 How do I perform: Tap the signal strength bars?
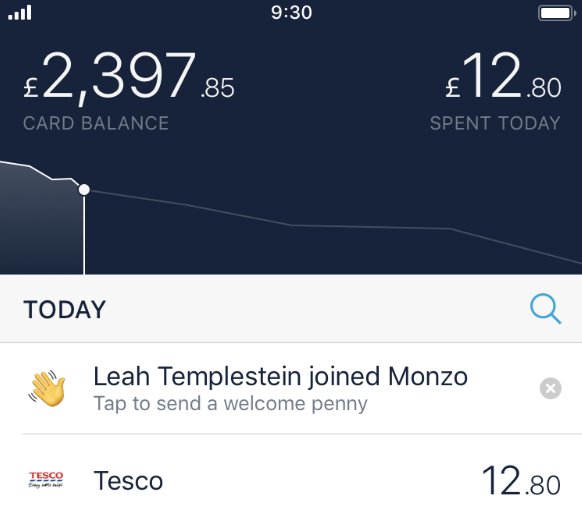pos(20,13)
